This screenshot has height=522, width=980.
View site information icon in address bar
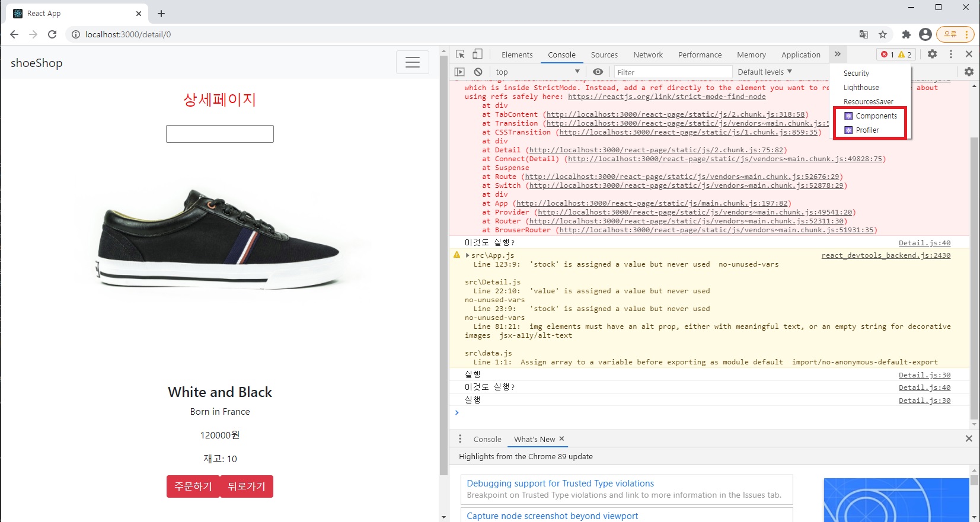(76, 34)
